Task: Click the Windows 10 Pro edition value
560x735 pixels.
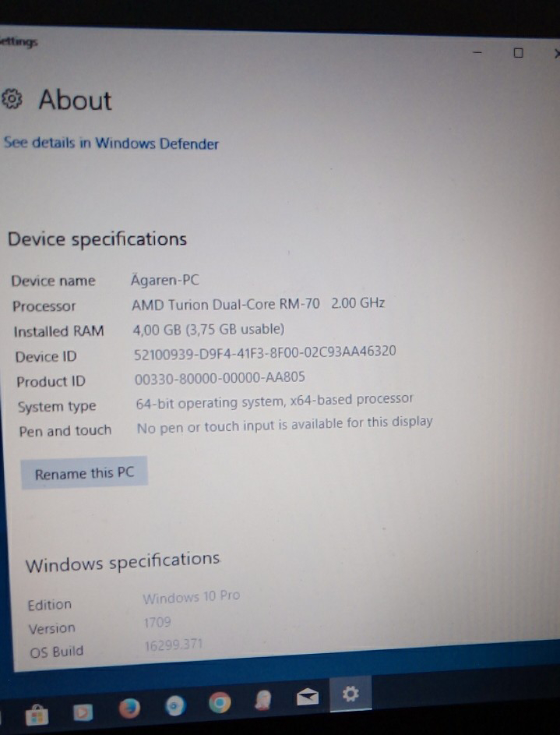Action: click(191, 597)
